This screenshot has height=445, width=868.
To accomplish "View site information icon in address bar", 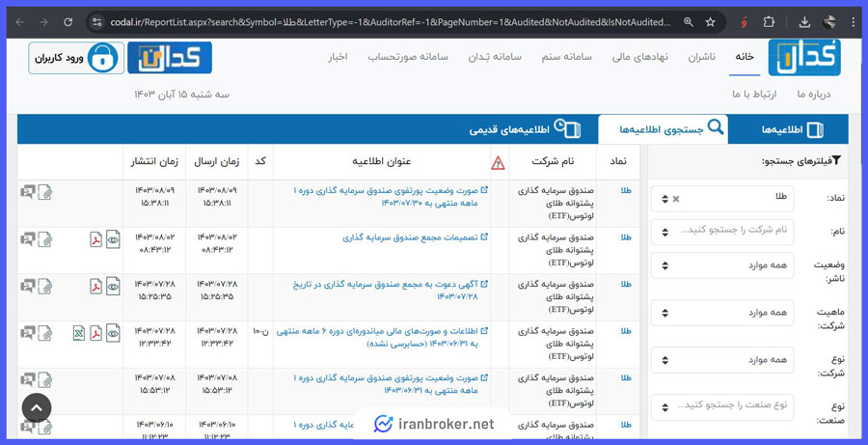I will [96, 22].
